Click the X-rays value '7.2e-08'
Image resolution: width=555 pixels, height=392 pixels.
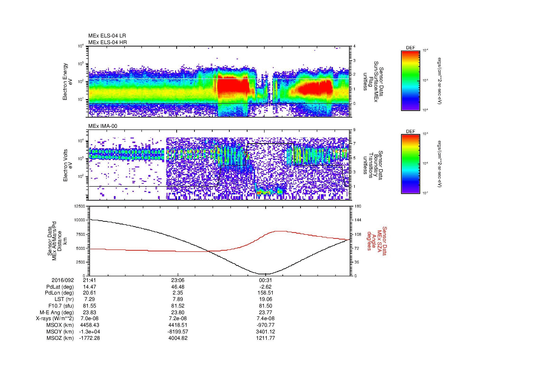[x=178, y=318]
